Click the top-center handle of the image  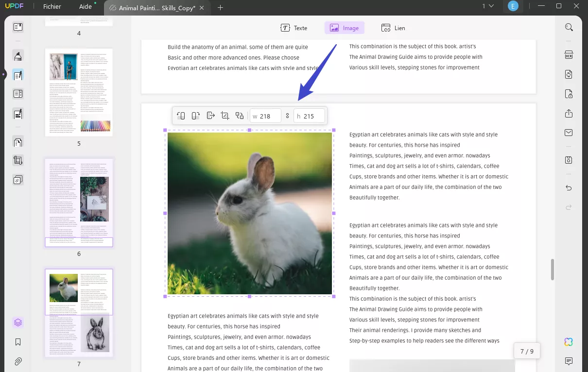[x=250, y=130]
